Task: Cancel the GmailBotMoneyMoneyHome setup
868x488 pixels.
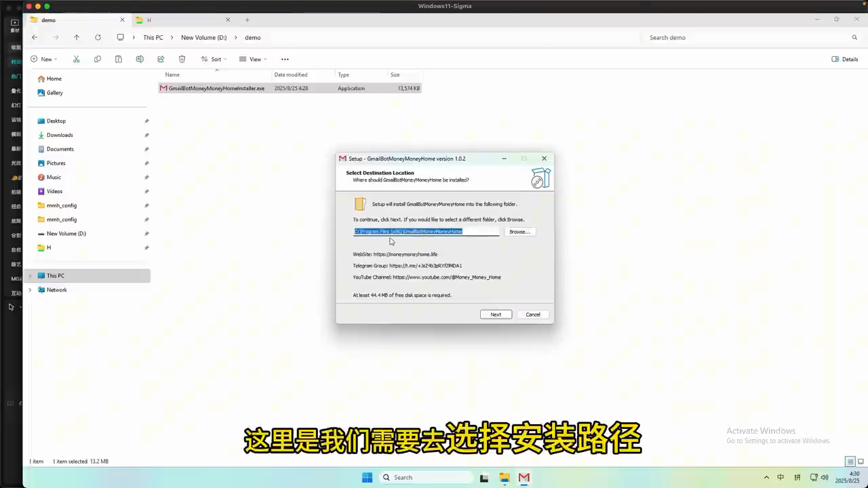Action: (x=533, y=314)
